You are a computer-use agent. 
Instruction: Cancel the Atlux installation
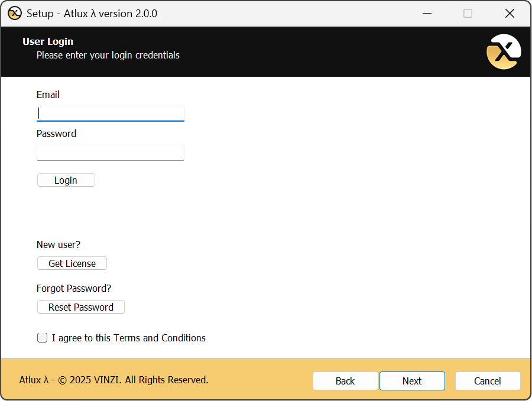click(488, 381)
